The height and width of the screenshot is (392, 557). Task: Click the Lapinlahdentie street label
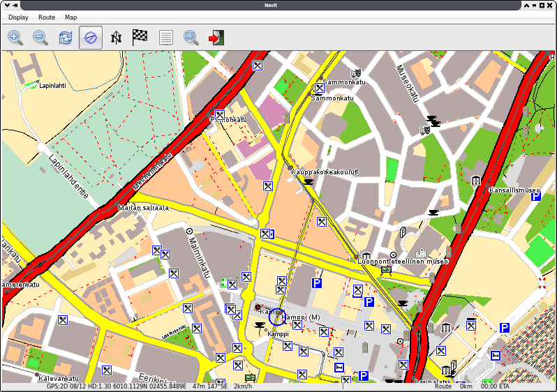click(68, 176)
